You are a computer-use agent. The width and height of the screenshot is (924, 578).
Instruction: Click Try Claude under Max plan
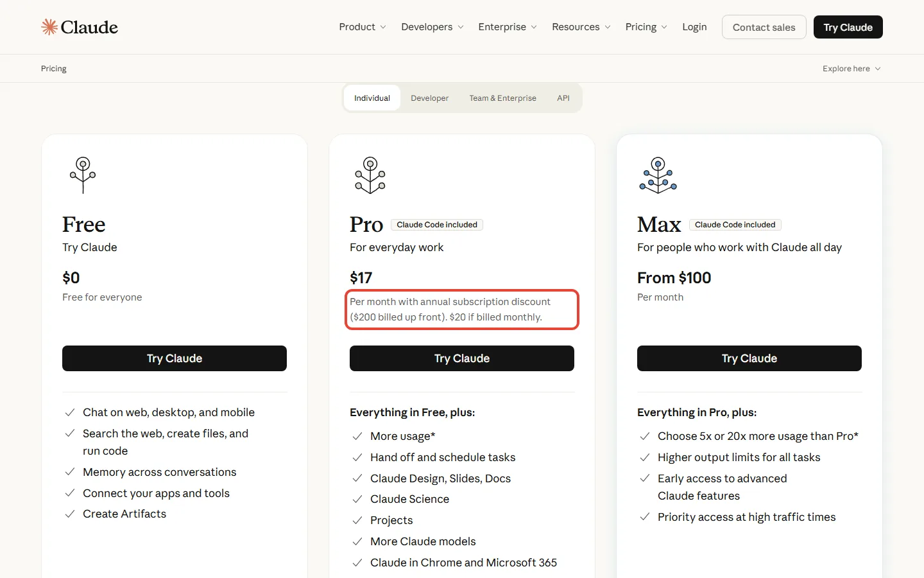tap(749, 358)
